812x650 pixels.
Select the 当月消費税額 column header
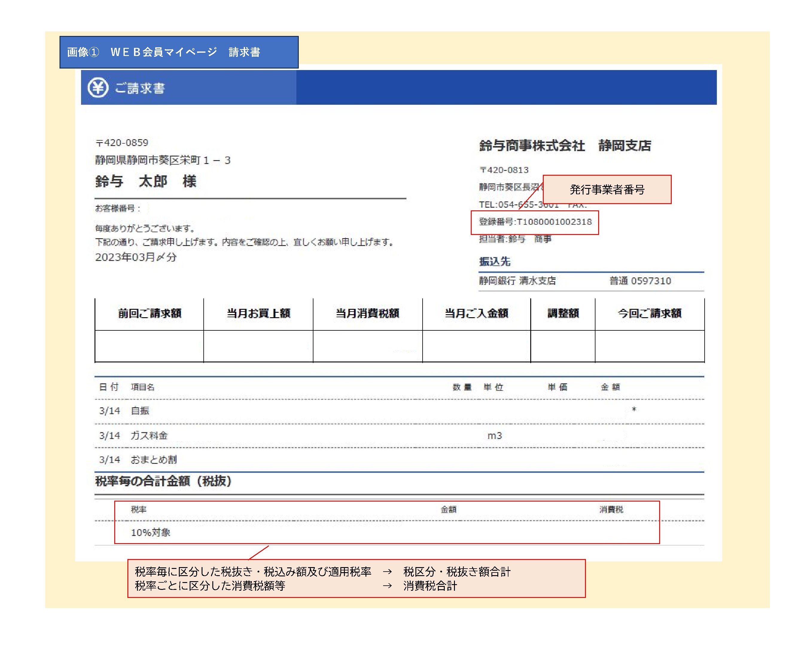pos(368,314)
